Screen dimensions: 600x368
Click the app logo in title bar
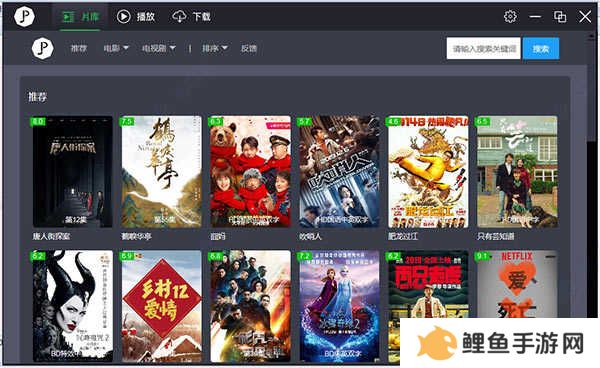coord(24,16)
